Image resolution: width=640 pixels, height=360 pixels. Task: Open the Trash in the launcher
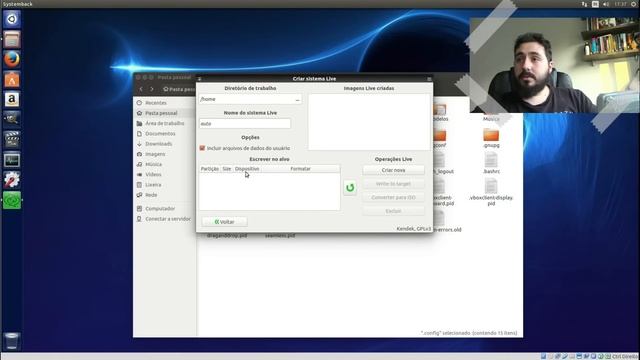[12, 341]
